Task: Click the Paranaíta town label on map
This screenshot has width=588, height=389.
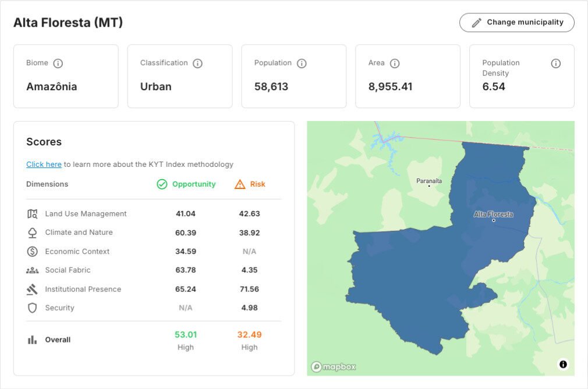Action: coord(429,181)
